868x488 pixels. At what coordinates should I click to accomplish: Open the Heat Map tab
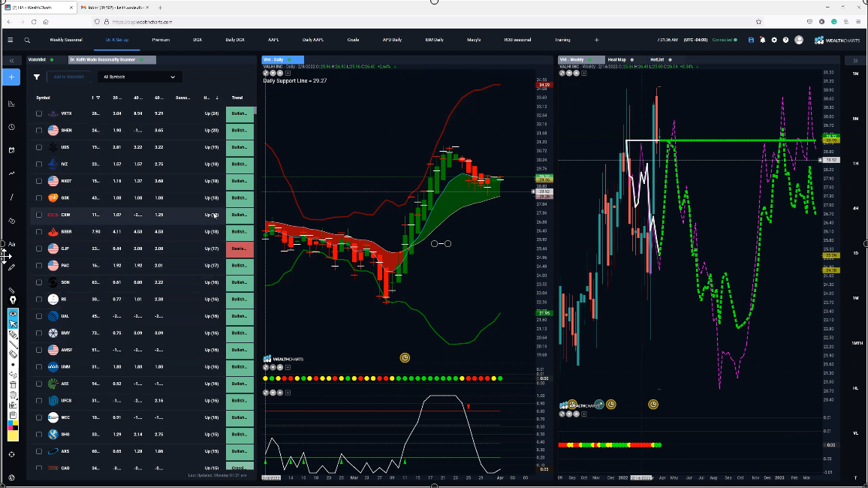[616, 60]
